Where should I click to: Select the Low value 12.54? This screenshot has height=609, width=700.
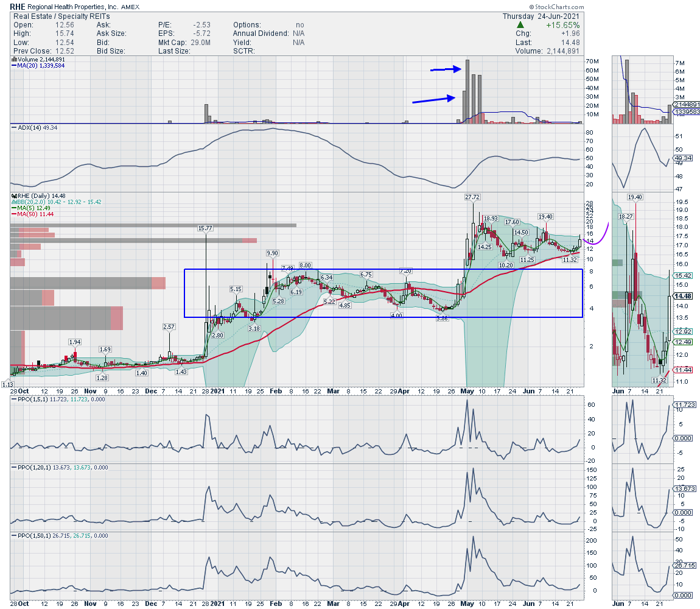pyautogui.click(x=65, y=43)
